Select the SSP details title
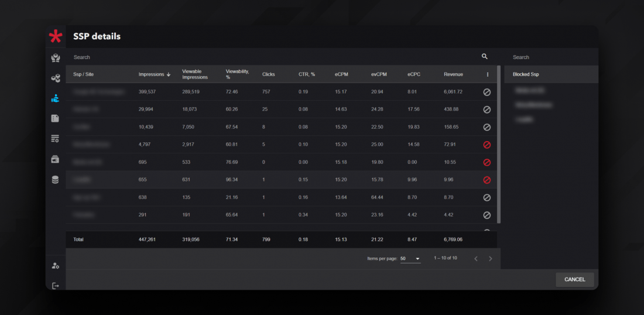This screenshot has width=644, height=315. (97, 36)
